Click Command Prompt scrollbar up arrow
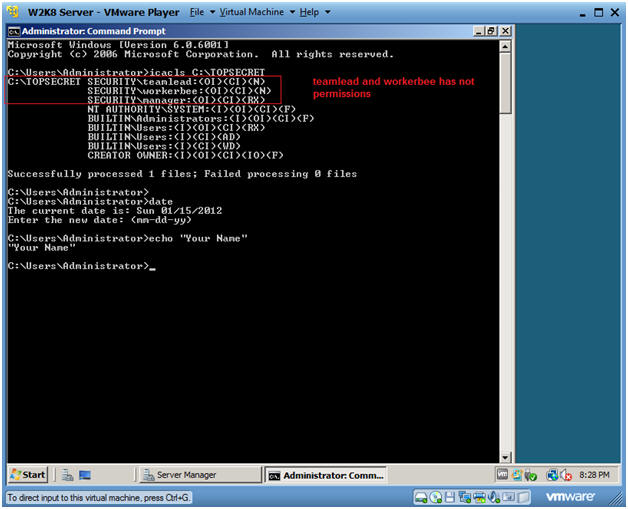The width and height of the screenshot is (628, 509). 505,46
